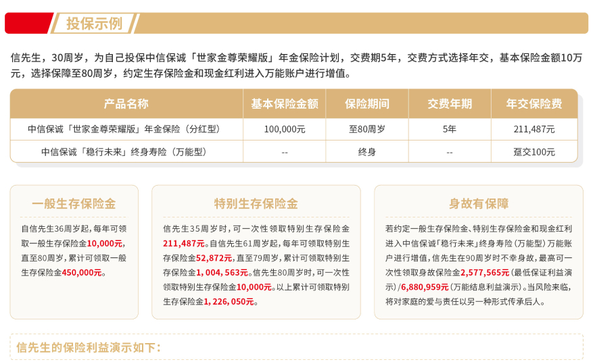Viewport: 595px width, 364px height.
Task: Click the 趸交100元 premium cell
Action: click(x=534, y=152)
